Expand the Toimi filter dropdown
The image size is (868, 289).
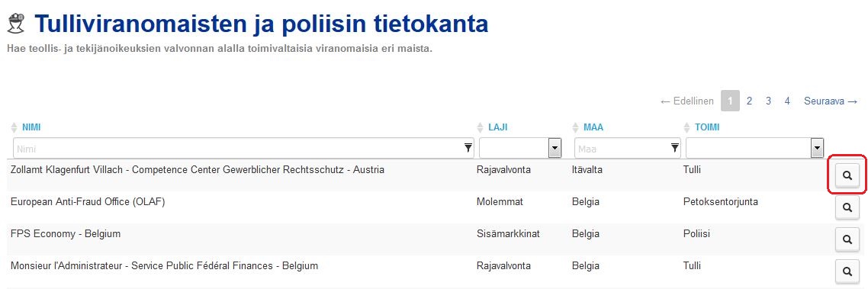[817, 148]
